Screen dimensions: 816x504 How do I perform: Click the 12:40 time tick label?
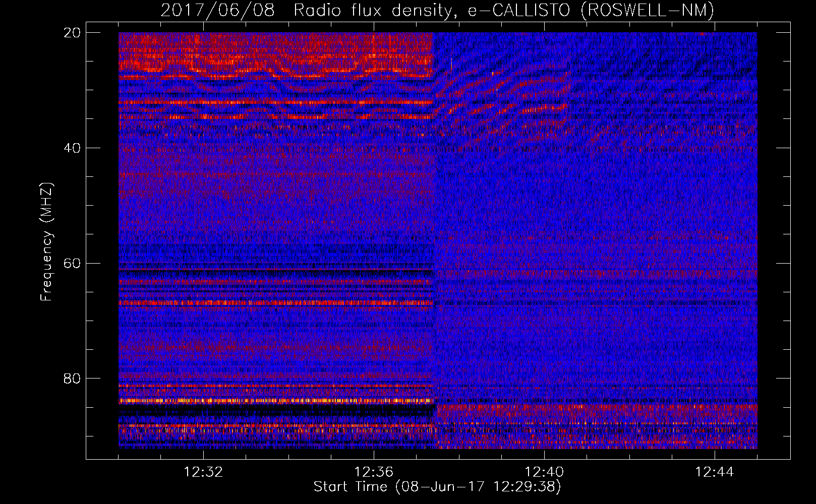pos(544,472)
